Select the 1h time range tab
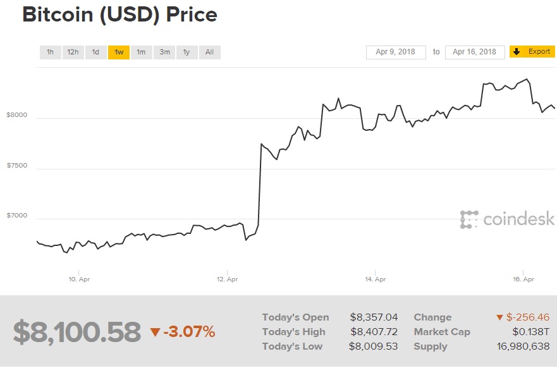Screen dimensions: 557x392 50,52
